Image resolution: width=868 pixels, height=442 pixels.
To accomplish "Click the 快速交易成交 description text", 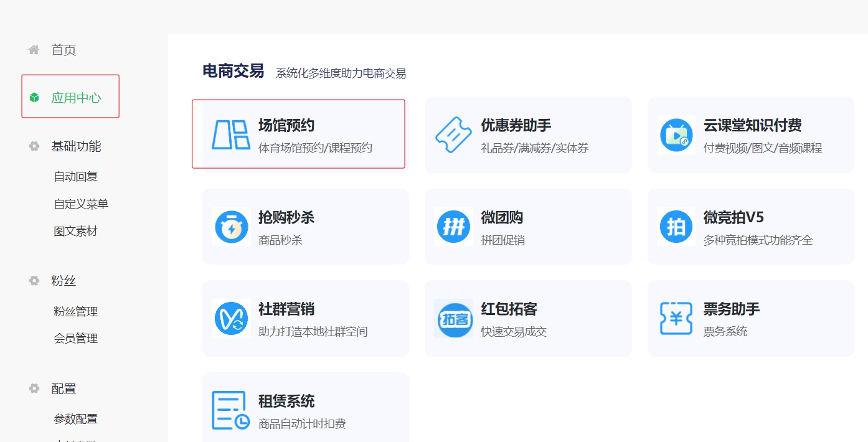I will pyautogui.click(x=514, y=332).
